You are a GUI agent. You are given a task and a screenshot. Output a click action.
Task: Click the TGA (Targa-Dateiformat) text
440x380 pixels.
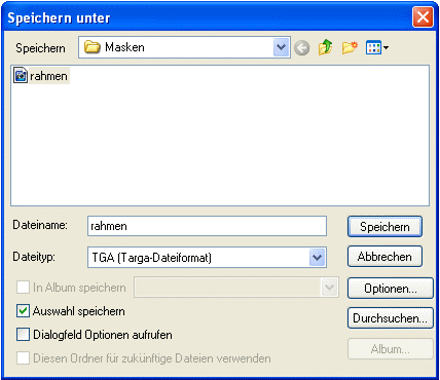pyautogui.click(x=152, y=257)
